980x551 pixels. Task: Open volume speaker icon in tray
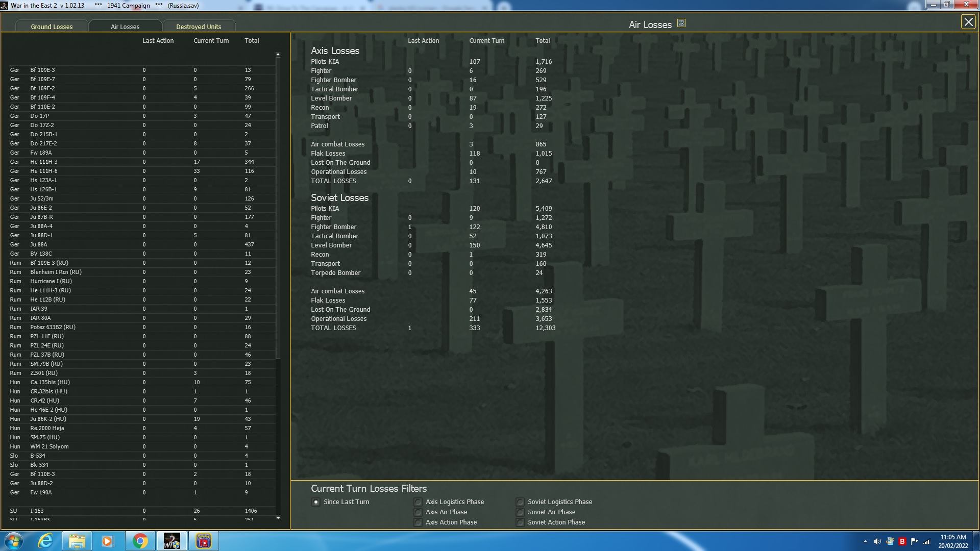[x=877, y=541]
